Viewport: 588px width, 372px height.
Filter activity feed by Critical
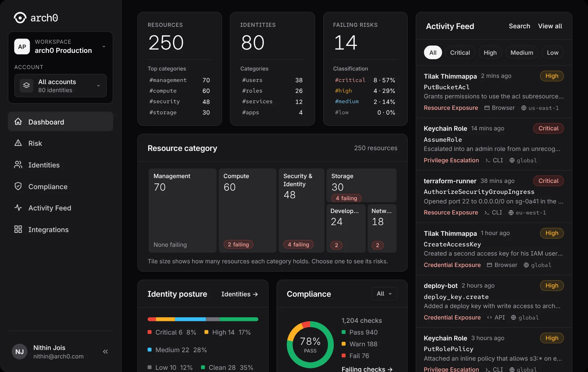coord(460,53)
